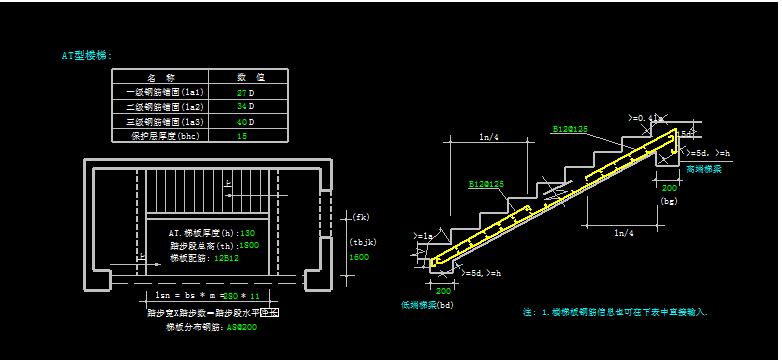Viewport: 782px width, 361px height.
Task: Edit B12@125 rebar label near high-end beam
Action: click(570, 129)
